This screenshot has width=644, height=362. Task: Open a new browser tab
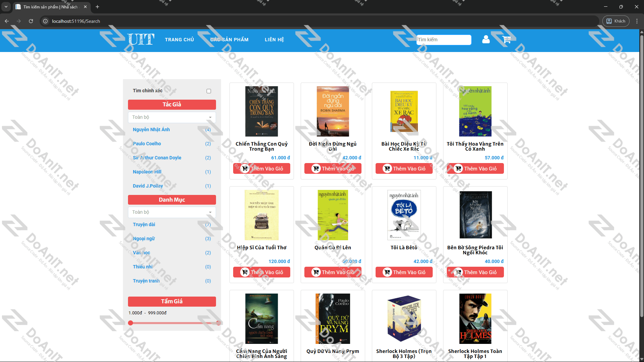[97, 7]
